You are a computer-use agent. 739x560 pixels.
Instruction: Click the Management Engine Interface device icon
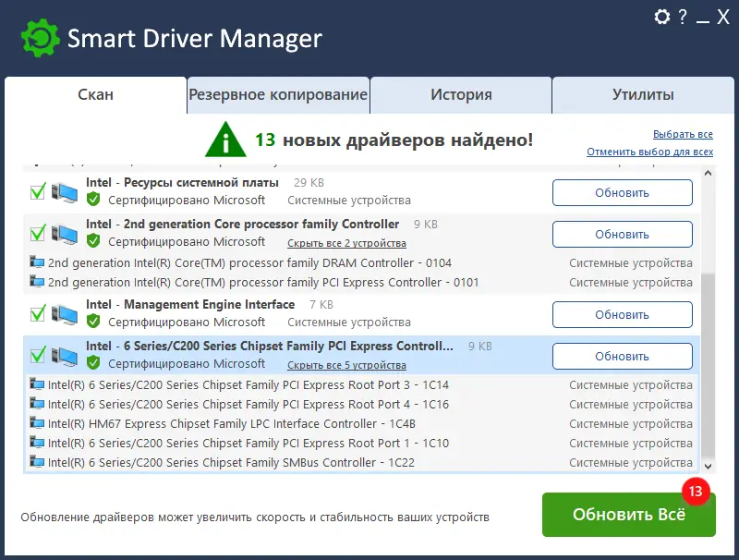coord(65,313)
